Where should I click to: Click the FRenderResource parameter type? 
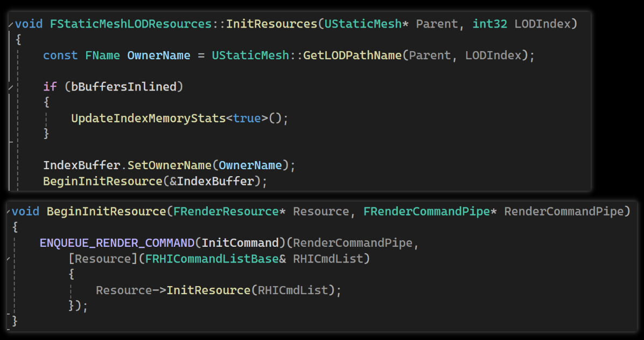tap(226, 211)
